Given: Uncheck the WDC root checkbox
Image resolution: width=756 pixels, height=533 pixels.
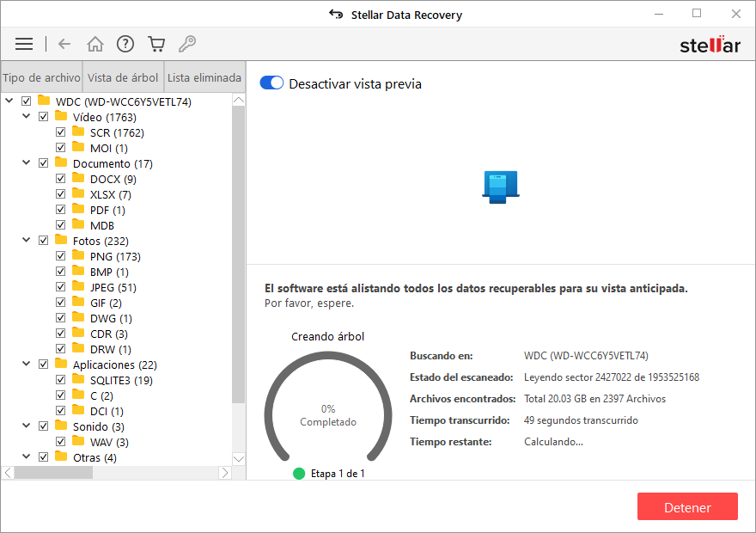Looking at the screenshot, I should click(x=26, y=101).
